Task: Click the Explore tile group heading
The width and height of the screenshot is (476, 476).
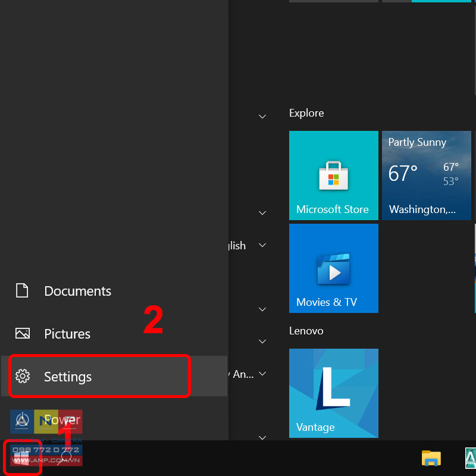Action: tap(306, 113)
